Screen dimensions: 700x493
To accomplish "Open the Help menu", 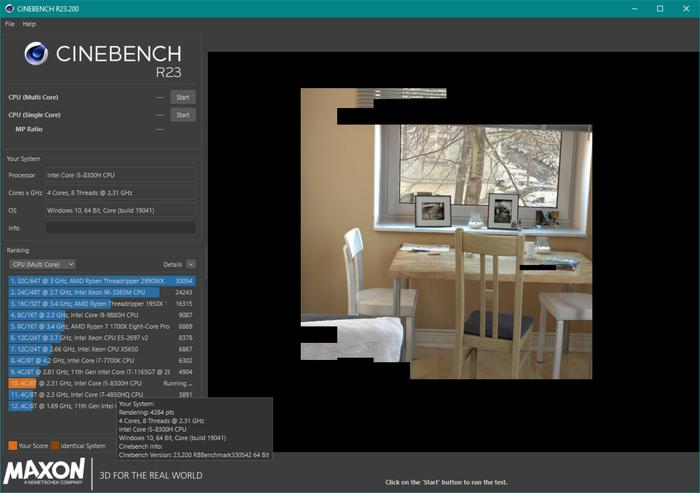I will point(29,24).
